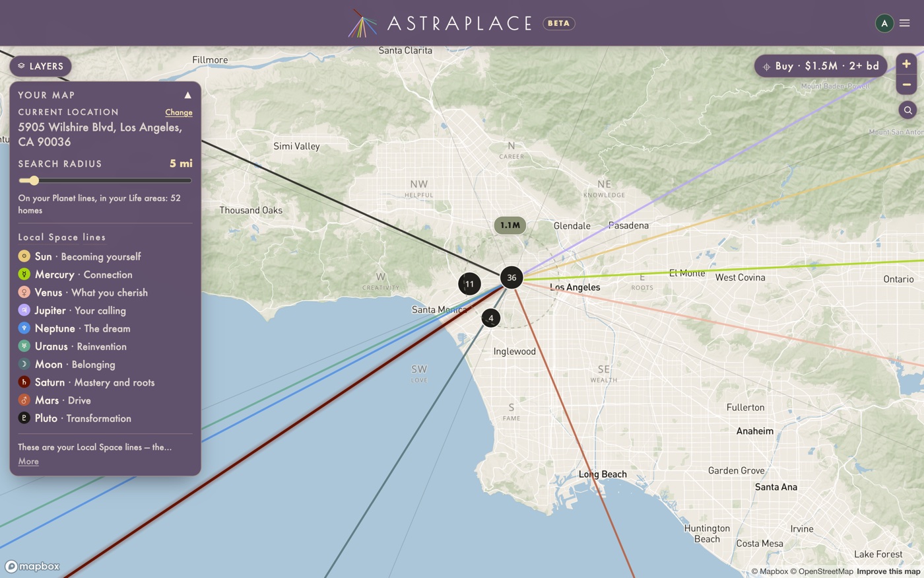The width and height of the screenshot is (924, 578).
Task: Click the SW Love direction label
Action: pyautogui.click(x=419, y=373)
